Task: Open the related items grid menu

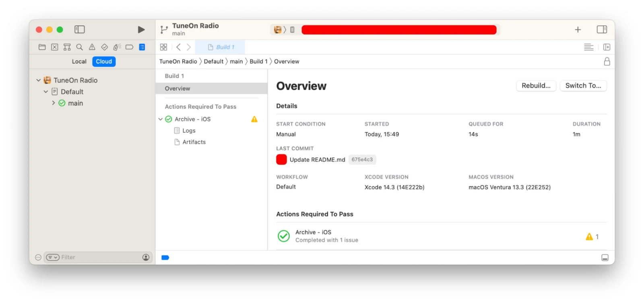Action: pyautogui.click(x=163, y=47)
